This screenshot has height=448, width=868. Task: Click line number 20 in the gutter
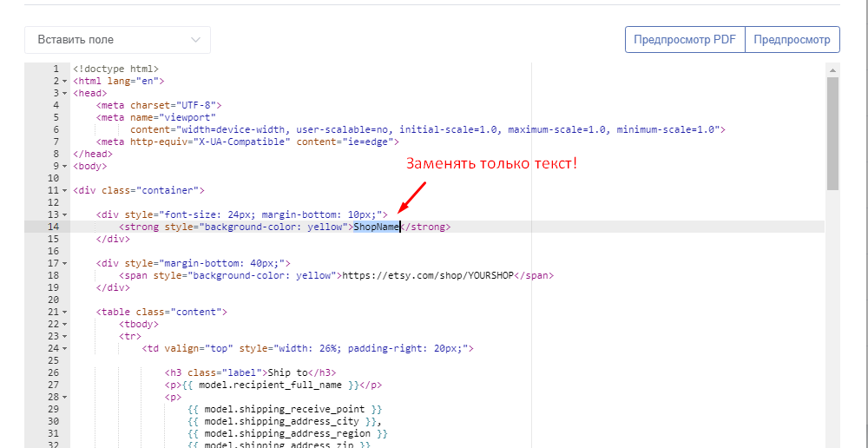(53, 300)
